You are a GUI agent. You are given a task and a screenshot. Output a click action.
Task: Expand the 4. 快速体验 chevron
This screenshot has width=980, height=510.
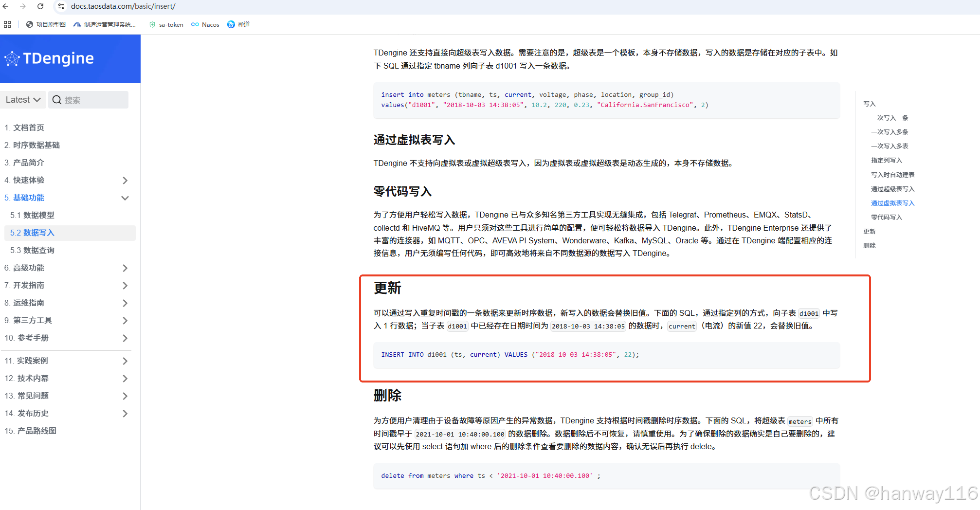[x=125, y=180]
